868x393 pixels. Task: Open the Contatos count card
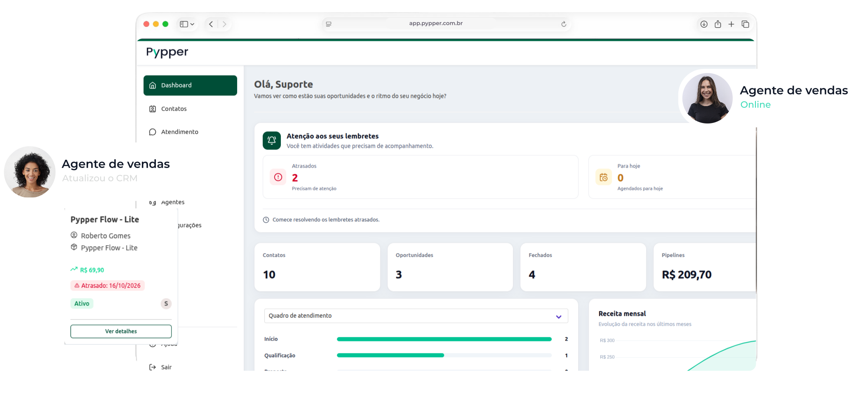(317, 267)
